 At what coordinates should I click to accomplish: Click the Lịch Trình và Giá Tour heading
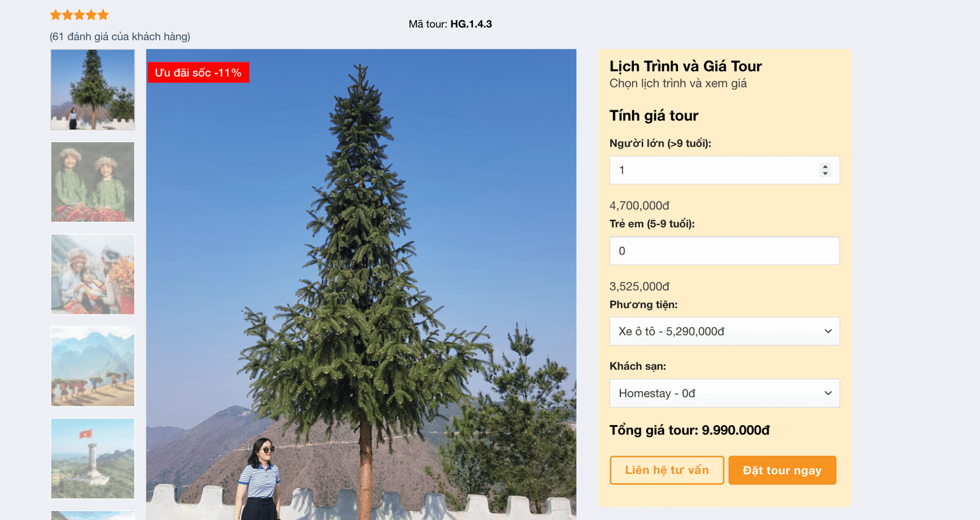point(685,66)
